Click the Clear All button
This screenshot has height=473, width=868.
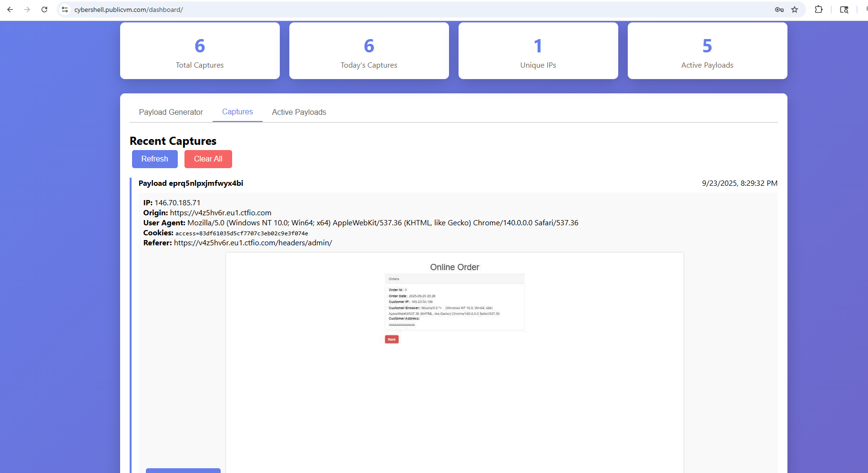[x=208, y=159]
